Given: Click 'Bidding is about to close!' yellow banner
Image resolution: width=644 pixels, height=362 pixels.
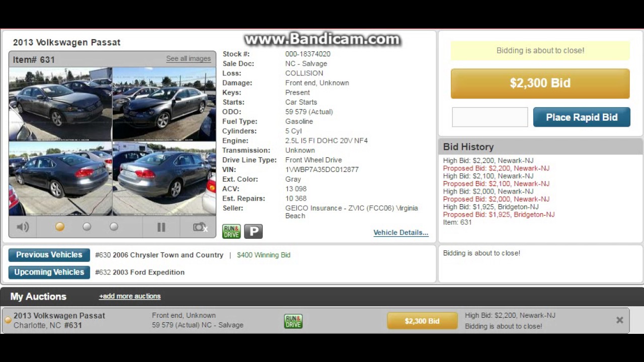Looking at the screenshot, I should (x=540, y=50).
